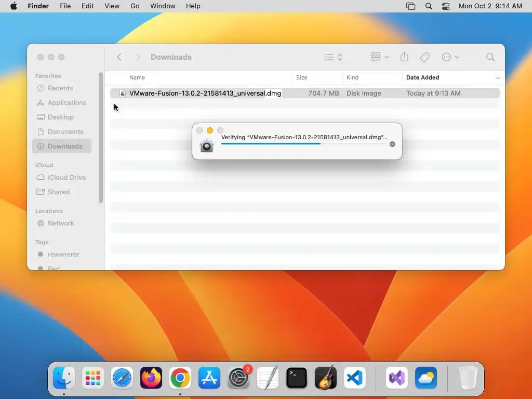The height and width of the screenshot is (399, 532).
Task: Minimize the Verifying dialog
Action: pos(210,130)
